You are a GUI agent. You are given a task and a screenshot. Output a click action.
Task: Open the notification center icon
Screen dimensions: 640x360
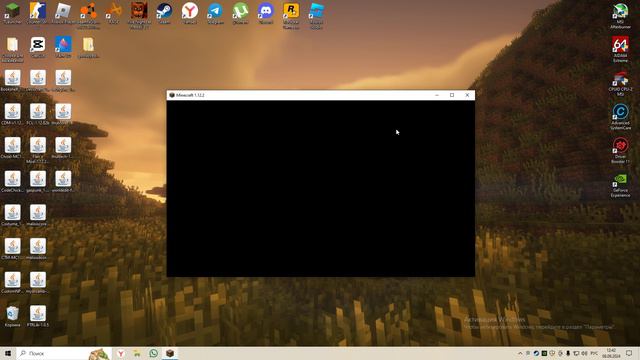click(629, 353)
